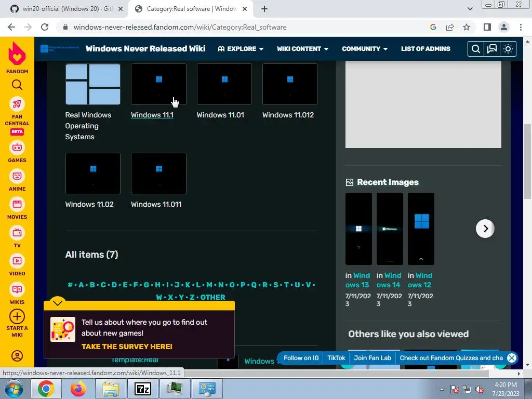Open the Windows 11.012 link
The width and height of the screenshot is (532, 399).
point(288,115)
